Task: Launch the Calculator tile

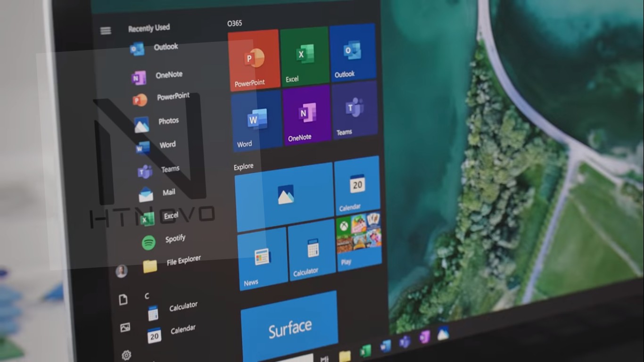Action: point(312,250)
